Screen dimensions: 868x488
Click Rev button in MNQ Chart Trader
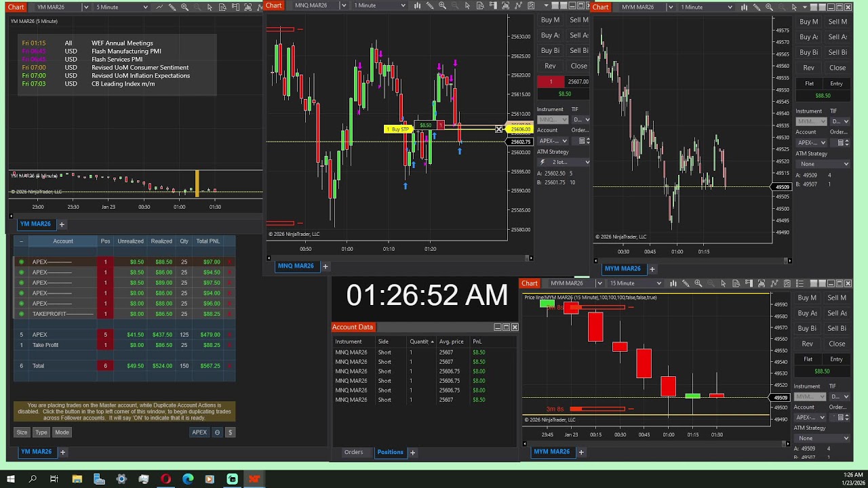(x=550, y=66)
